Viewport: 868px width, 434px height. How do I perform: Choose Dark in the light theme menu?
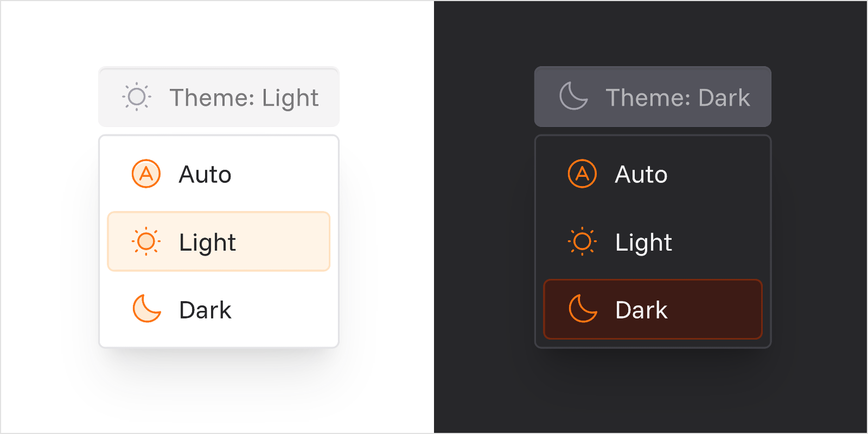point(219,309)
